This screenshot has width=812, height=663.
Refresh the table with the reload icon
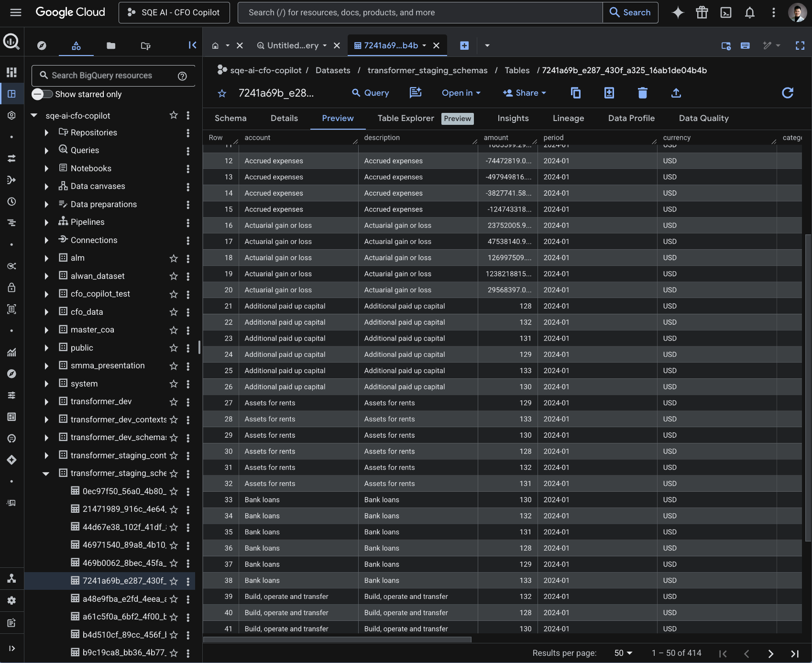tap(787, 93)
